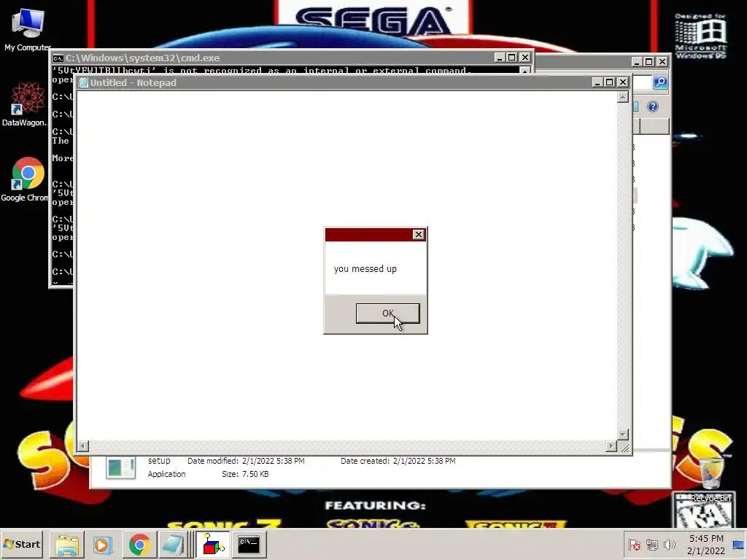Click the Notepad title bar icon

click(x=83, y=82)
